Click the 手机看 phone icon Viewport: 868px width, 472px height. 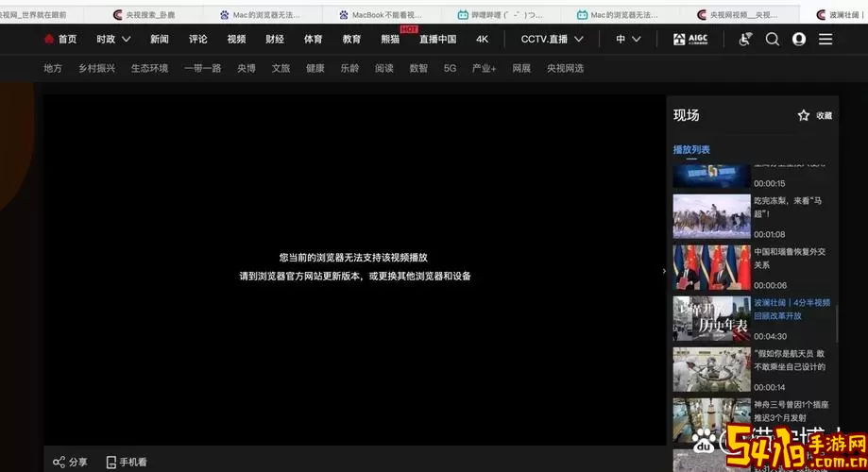pyautogui.click(x=111, y=462)
